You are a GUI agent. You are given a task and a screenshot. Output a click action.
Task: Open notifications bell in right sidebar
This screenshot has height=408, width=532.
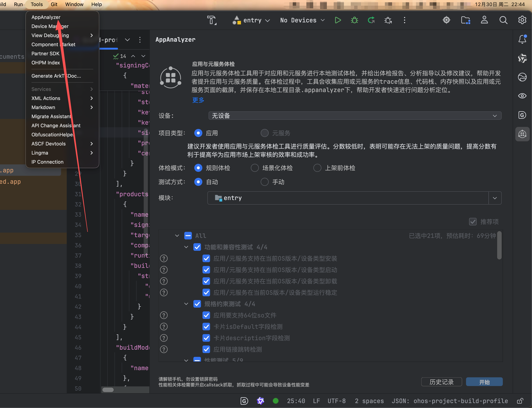click(x=522, y=39)
